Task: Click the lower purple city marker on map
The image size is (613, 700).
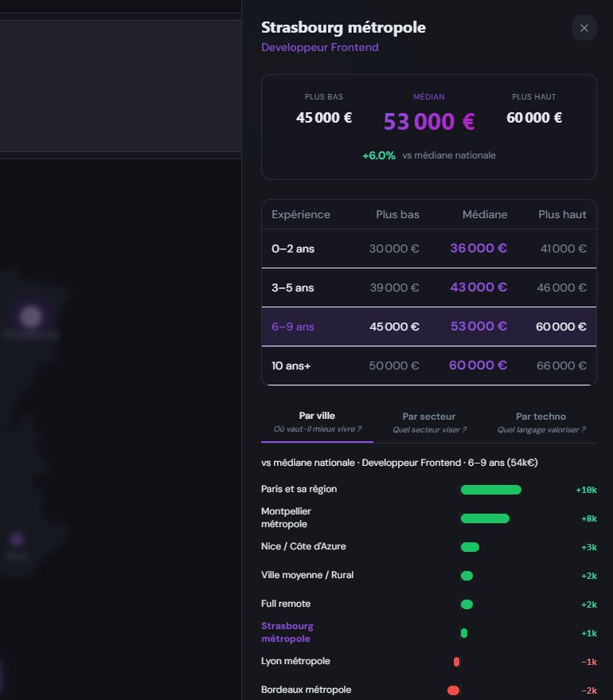Action: tap(17, 540)
